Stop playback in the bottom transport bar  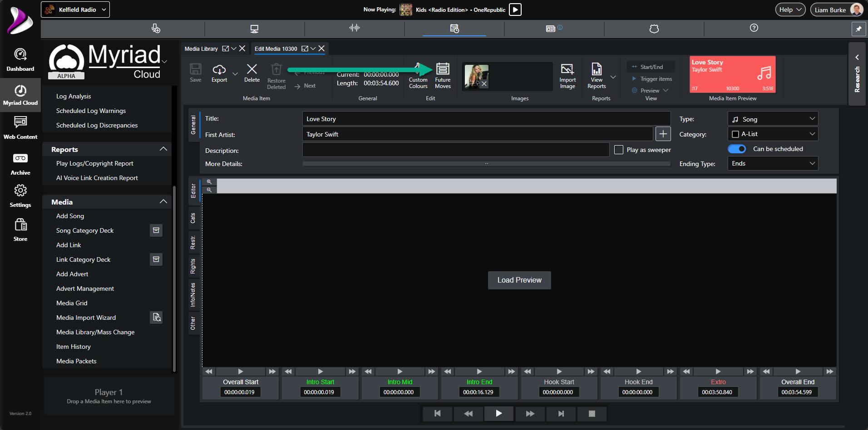[x=592, y=414]
